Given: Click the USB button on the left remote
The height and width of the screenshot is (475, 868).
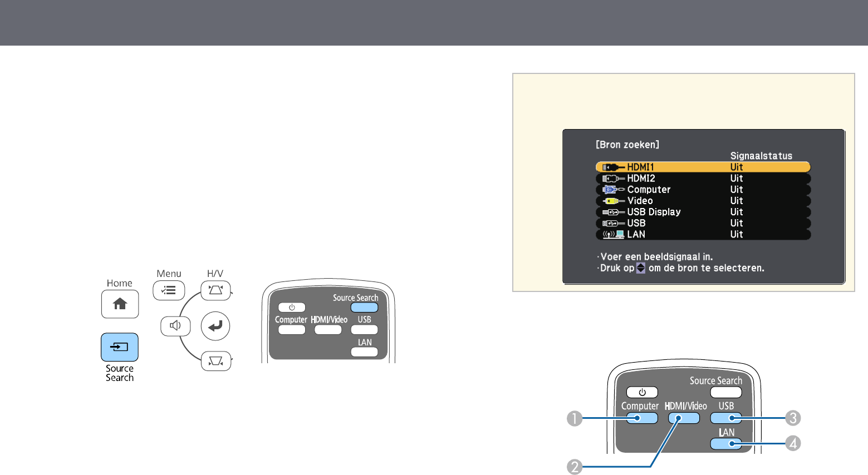Looking at the screenshot, I should (x=364, y=329).
